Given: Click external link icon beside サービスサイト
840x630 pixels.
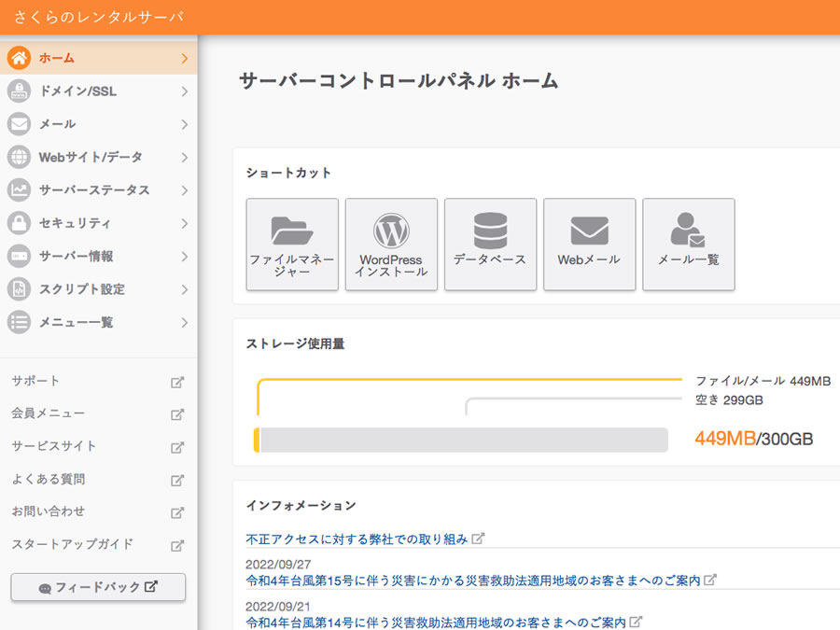Looking at the screenshot, I should point(177,447).
